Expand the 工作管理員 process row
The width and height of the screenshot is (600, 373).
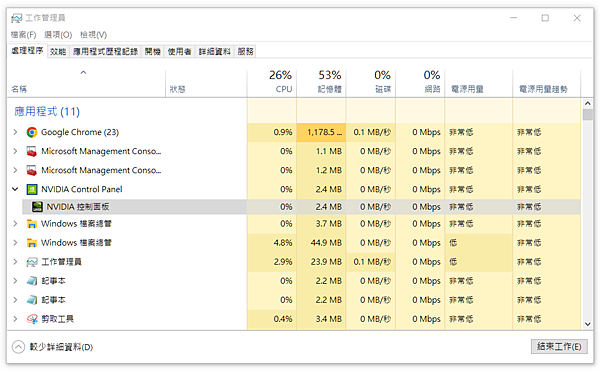tap(15, 262)
